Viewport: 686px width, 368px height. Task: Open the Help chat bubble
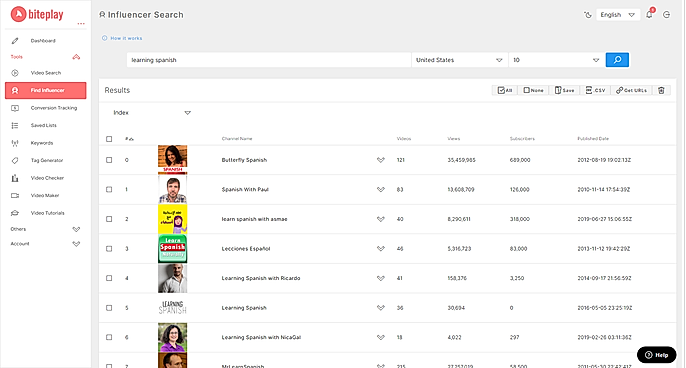click(656, 355)
